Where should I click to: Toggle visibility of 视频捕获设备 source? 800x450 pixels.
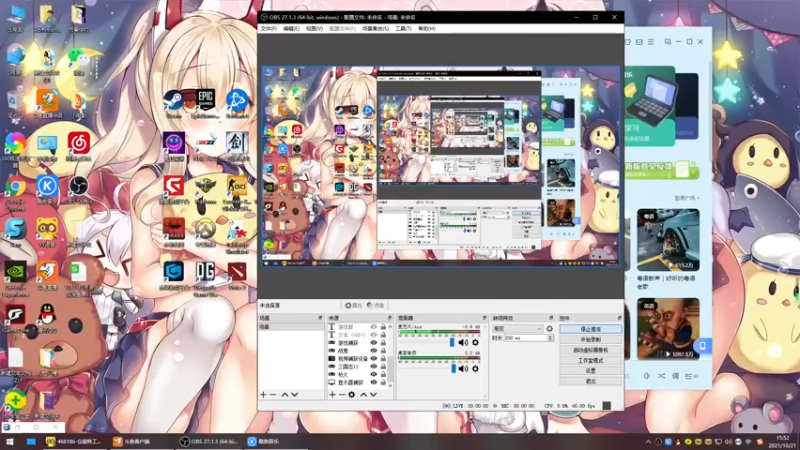point(373,359)
